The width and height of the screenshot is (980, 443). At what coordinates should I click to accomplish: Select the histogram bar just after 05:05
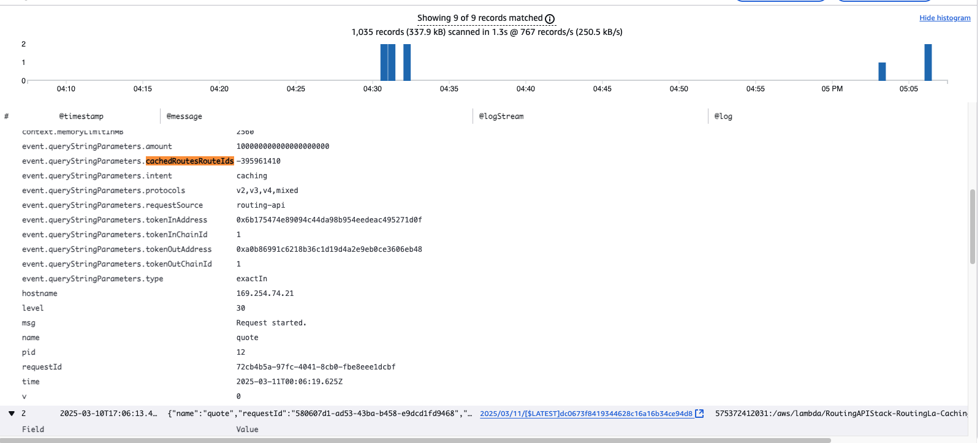click(928, 62)
